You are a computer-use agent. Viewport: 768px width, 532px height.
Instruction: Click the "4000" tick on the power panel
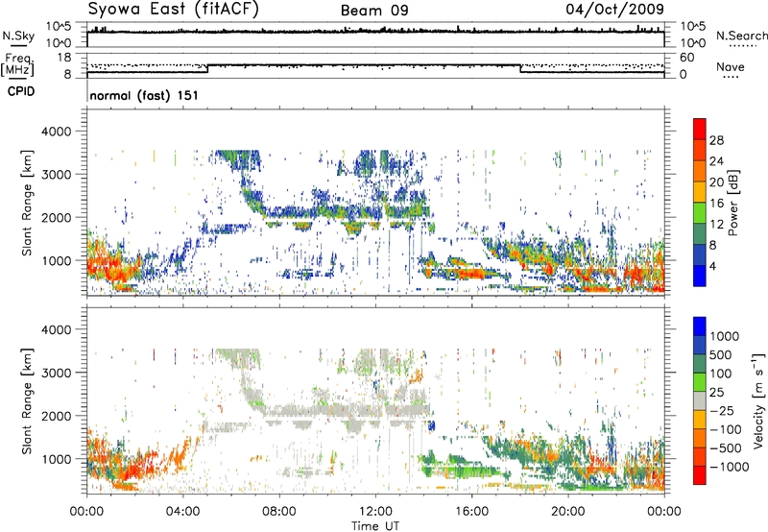[56, 132]
